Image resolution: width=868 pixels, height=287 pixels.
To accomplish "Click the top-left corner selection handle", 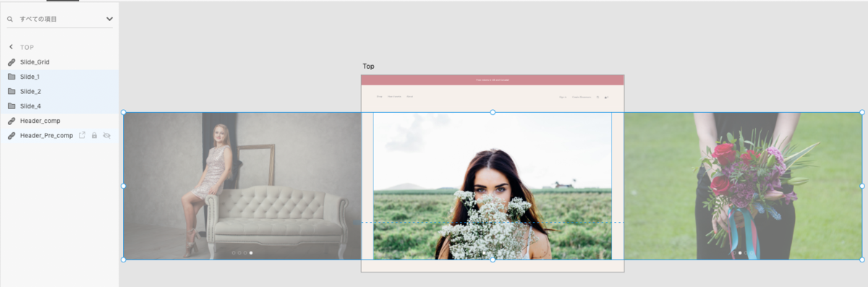I will tap(123, 112).
